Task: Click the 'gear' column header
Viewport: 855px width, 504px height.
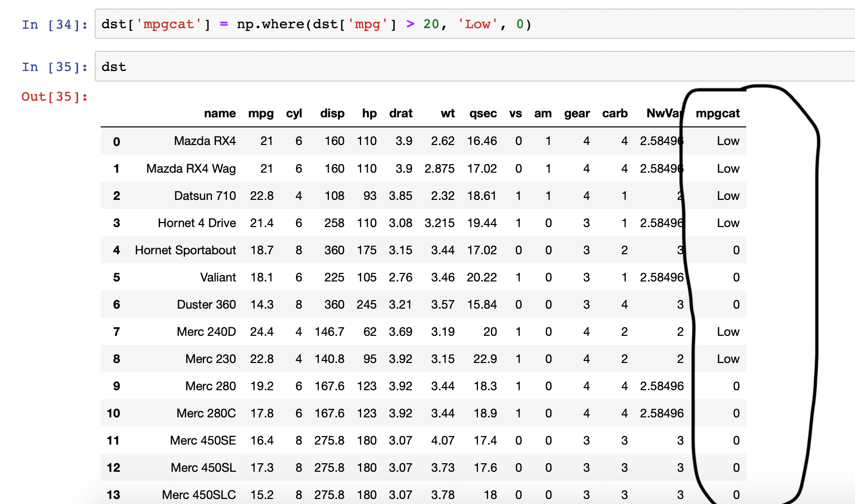Action: 577,113
